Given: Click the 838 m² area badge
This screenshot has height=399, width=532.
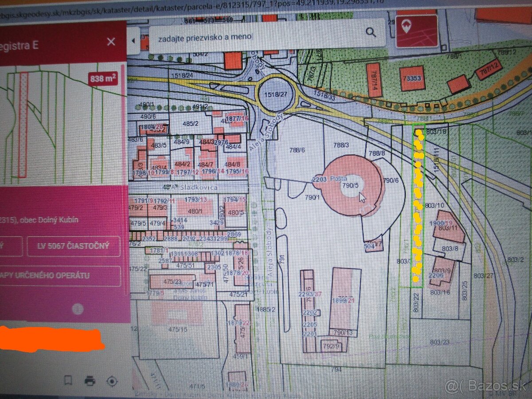Looking at the screenshot, I should [103, 79].
